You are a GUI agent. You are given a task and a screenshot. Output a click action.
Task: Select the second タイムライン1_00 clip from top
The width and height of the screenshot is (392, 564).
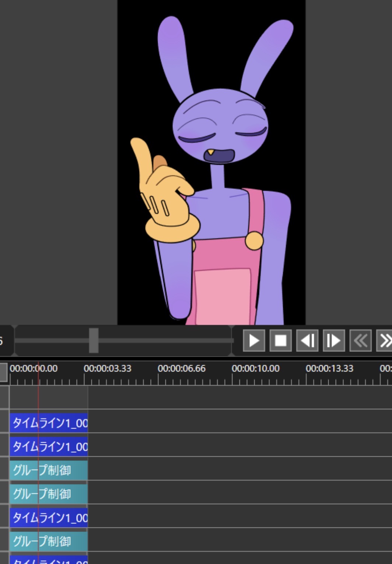(x=49, y=447)
